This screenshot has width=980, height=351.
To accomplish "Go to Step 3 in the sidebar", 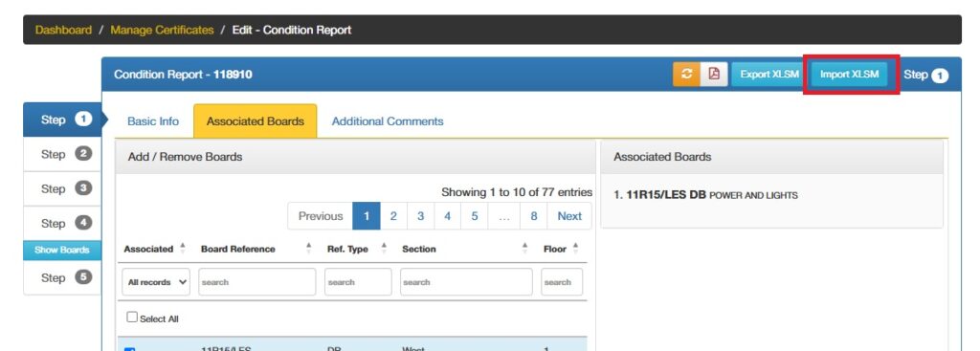I will [62, 188].
